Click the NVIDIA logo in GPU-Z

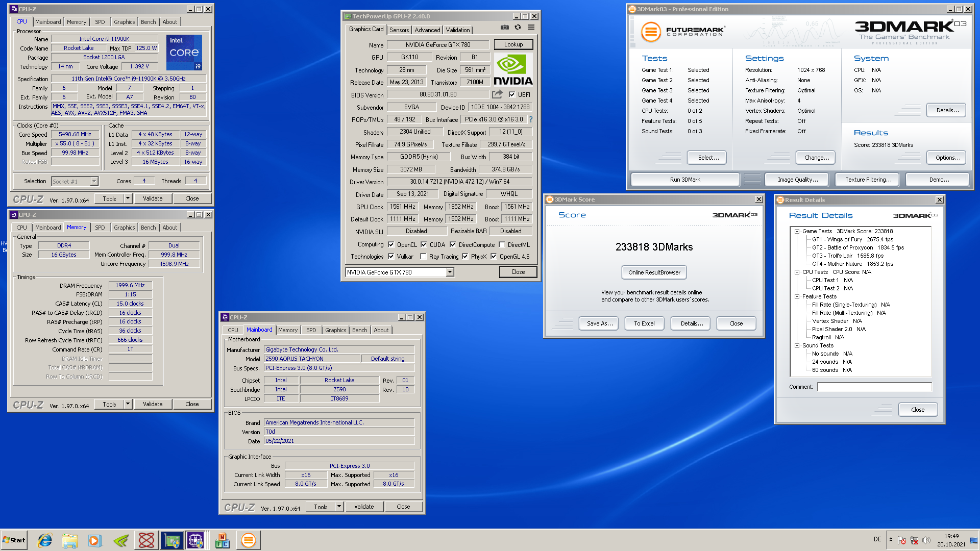tap(513, 70)
